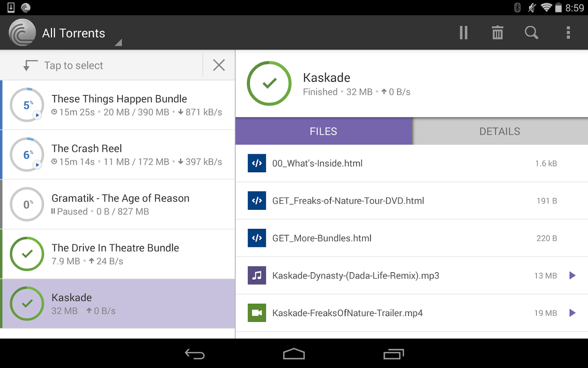
Task: Tap the '15m 25s' download details line
Action: coord(137,112)
